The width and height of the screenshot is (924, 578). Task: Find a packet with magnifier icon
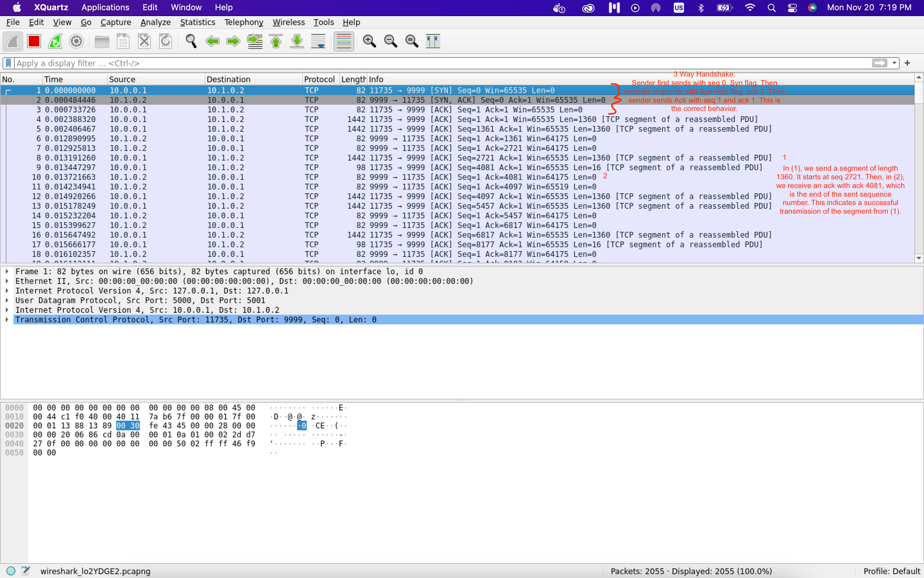tap(191, 41)
